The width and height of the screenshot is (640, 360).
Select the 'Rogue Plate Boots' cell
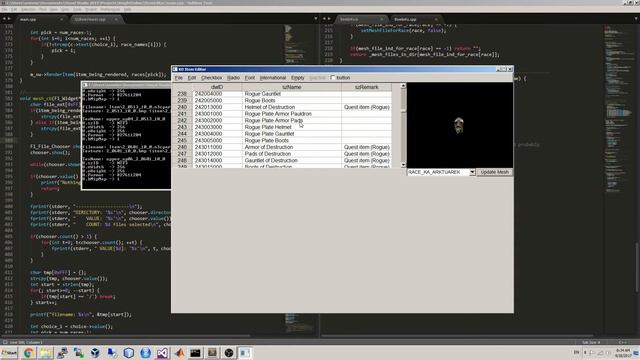coord(291,140)
